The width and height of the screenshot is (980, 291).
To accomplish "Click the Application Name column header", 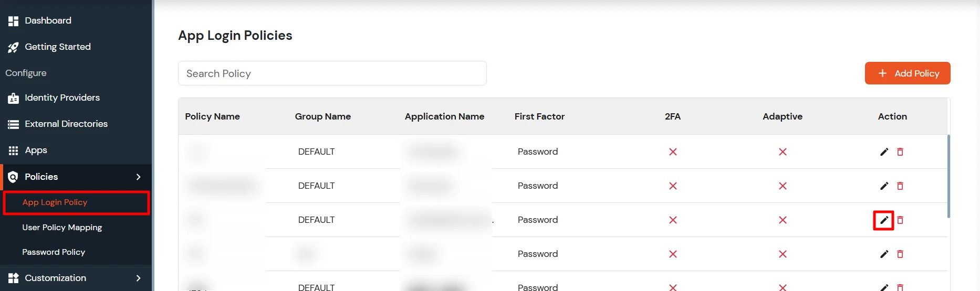I will [x=444, y=116].
